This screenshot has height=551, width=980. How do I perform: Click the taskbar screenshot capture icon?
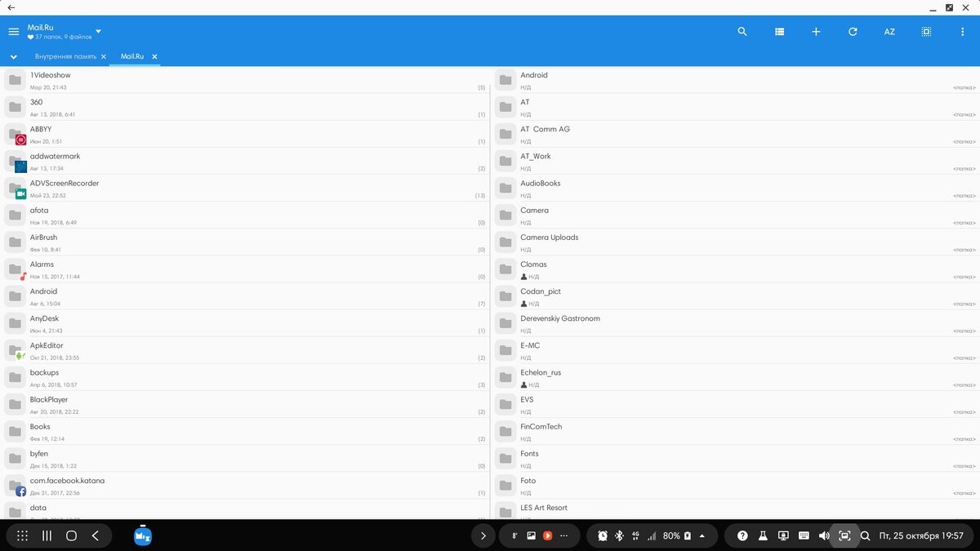coord(844,535)
